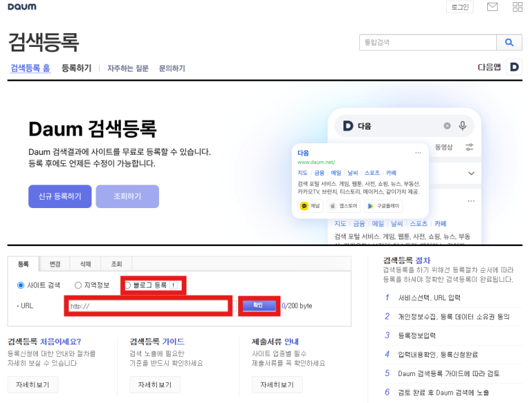Click the 구글플레이 icon chip
The image size is (532, 403).
click(383, 206)
